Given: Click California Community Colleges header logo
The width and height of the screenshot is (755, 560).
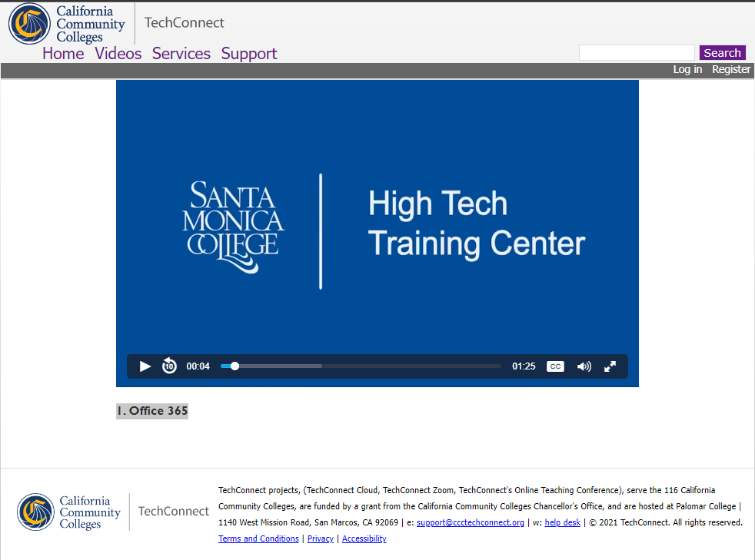Looking at the screenshot, I should 67,24.
